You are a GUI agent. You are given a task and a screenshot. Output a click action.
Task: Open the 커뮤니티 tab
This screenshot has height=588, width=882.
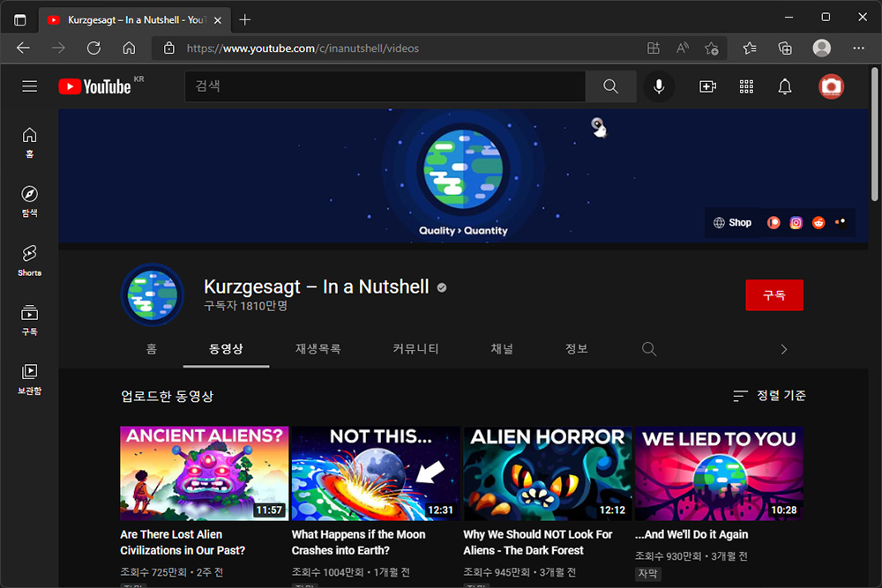pyautogui.click(x=415, y=349)
